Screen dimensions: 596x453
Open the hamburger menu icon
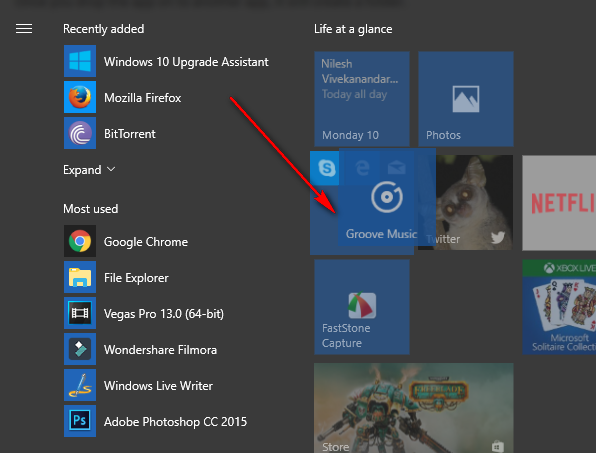tap(24, 29)
